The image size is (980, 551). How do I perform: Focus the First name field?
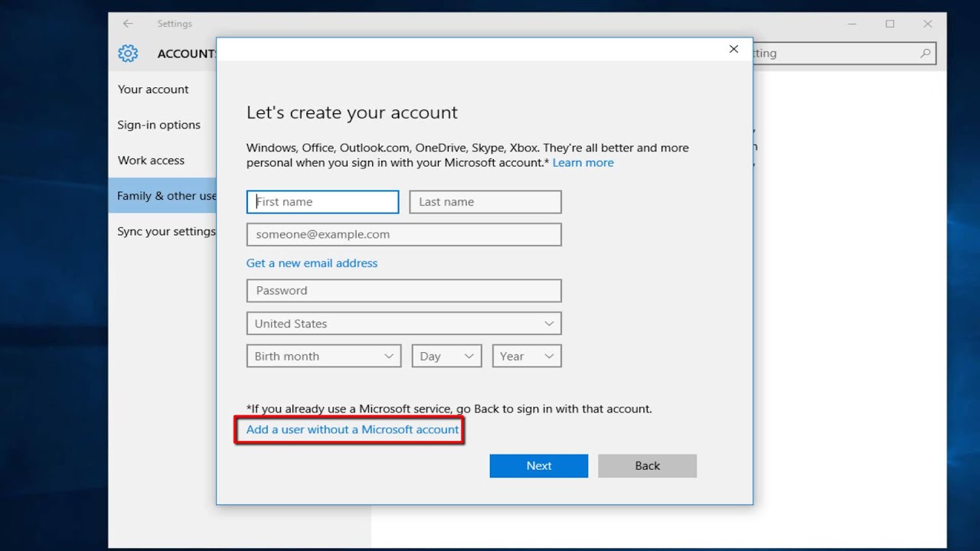coord(323,202)
